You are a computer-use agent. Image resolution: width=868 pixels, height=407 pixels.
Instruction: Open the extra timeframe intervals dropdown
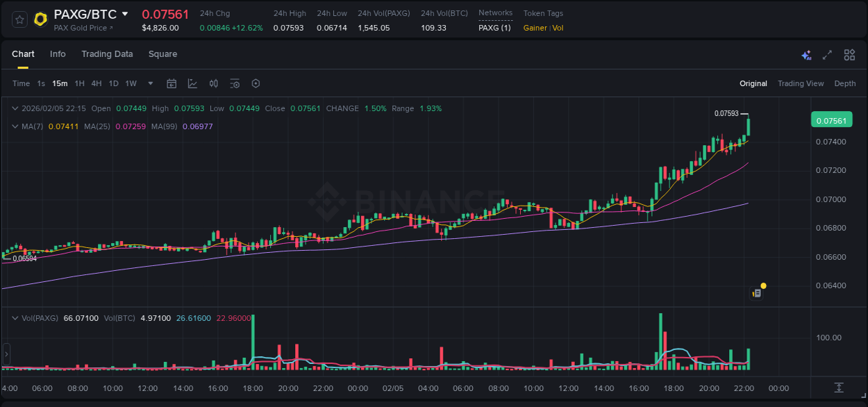pos(149,83)
